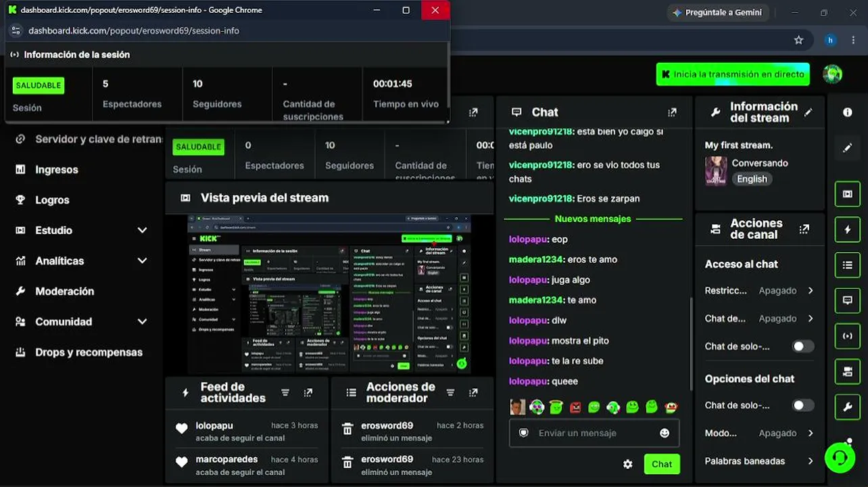Open the Chrome profile button
The width and height of the screenshot is (868, 487).
(830, 40)
